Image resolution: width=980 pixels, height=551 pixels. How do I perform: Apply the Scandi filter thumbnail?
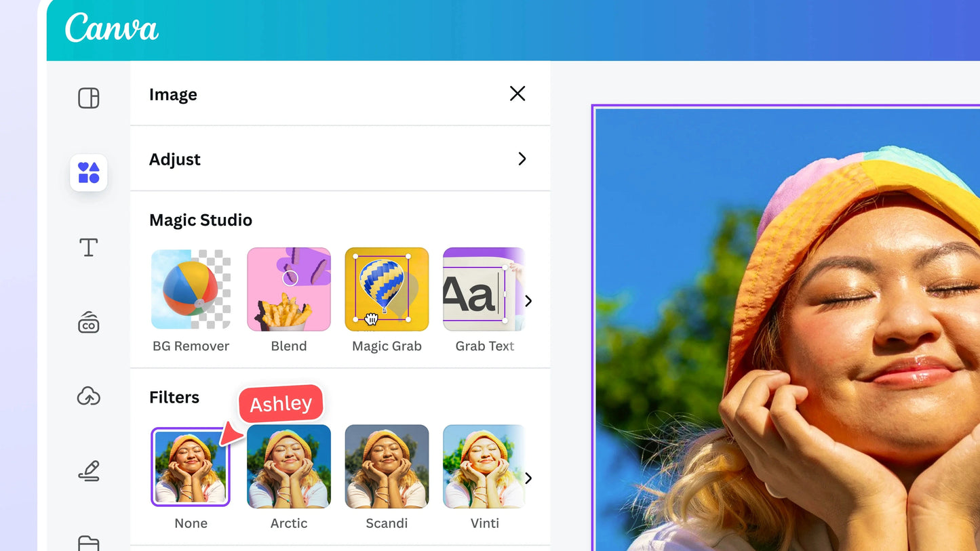coord(387,466)
